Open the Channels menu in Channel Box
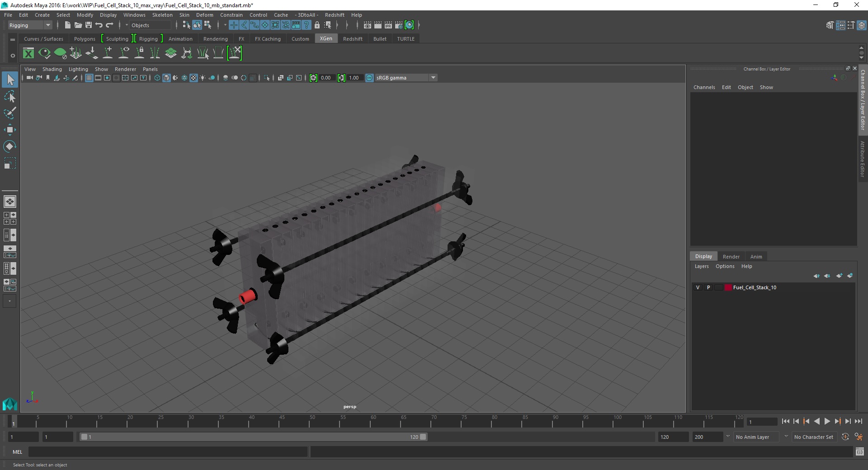Screen dimensions: 868x470 [x=704, y=87]
